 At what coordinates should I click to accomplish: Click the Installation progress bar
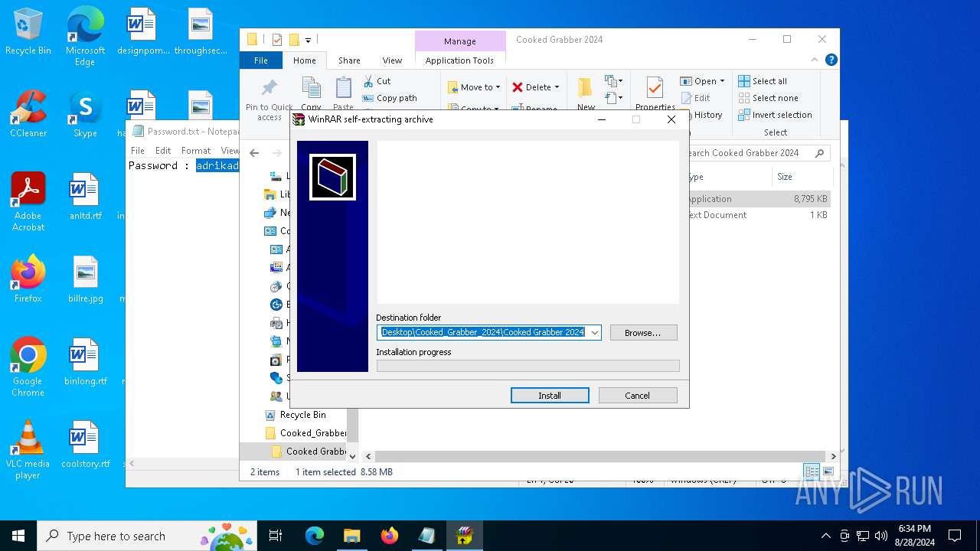click(528, 366)
